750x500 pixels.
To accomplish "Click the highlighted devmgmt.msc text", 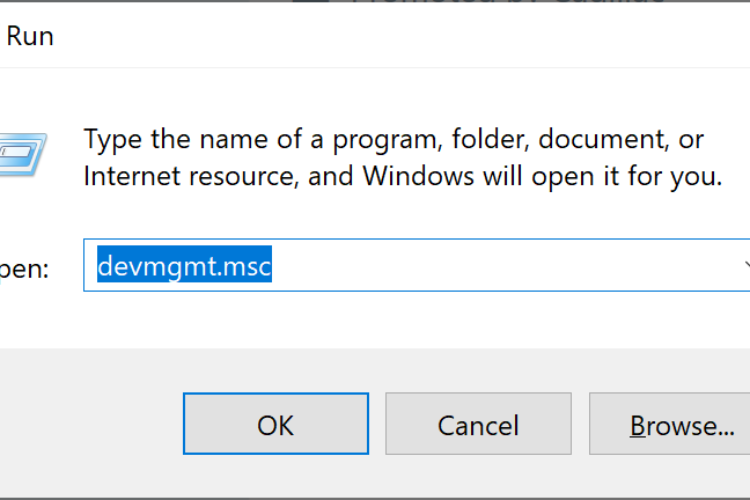I will tap(184, 265).
